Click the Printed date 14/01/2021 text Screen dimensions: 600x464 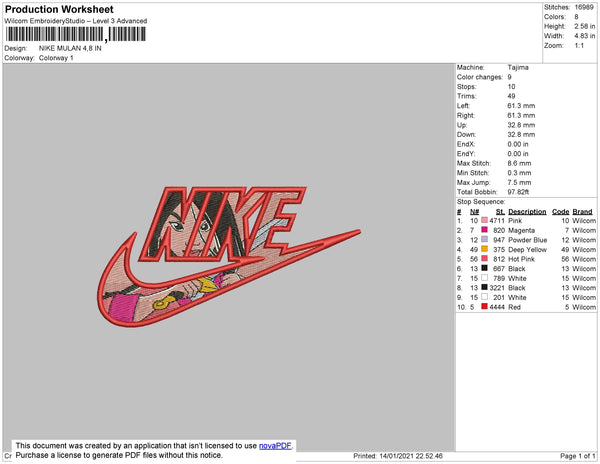398,456
